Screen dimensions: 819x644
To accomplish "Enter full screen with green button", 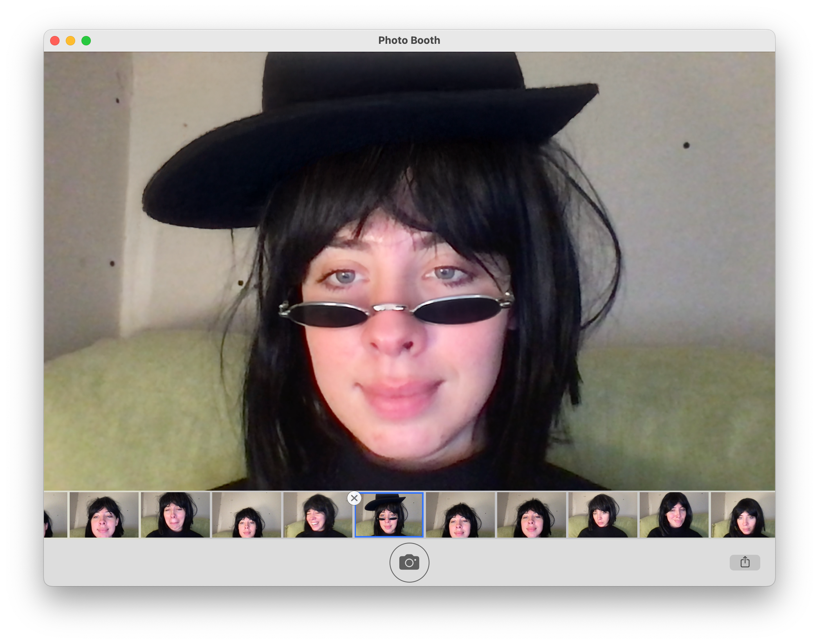I will pos(86,41).
